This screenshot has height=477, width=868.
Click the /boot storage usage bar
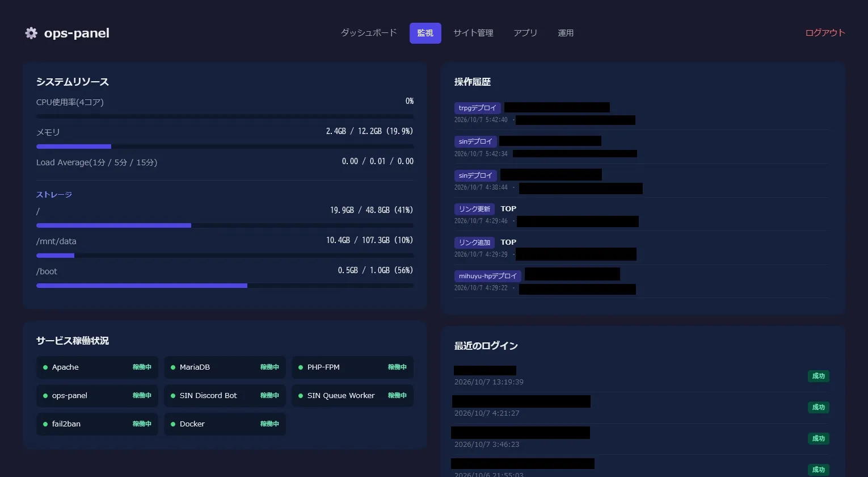coord(225,286)
